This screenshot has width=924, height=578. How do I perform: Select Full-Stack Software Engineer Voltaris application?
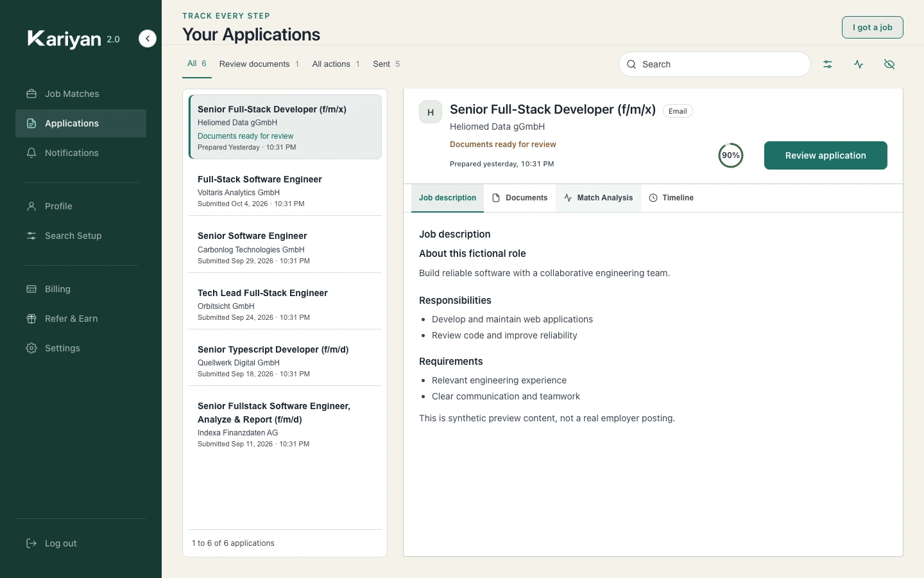pos(285,190)
